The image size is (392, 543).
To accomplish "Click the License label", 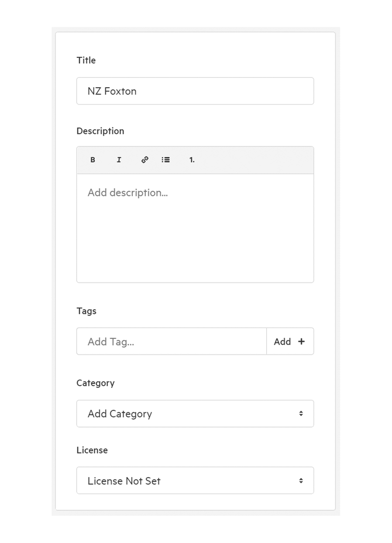I will point(92,450).
